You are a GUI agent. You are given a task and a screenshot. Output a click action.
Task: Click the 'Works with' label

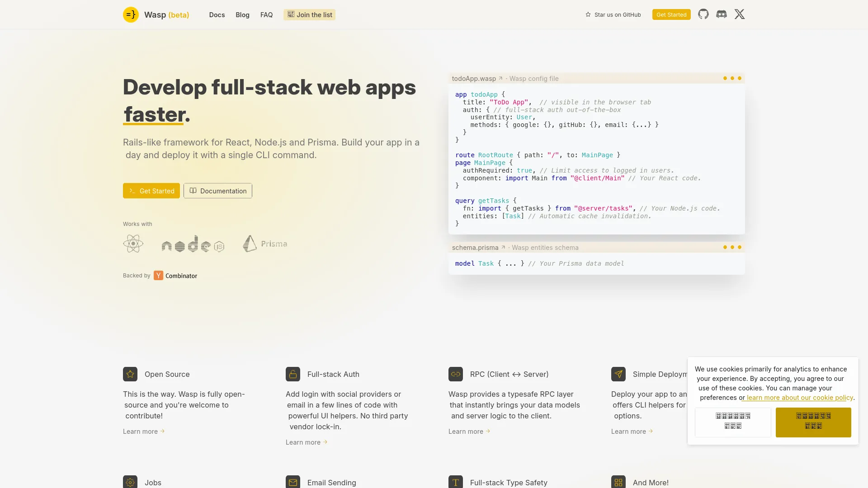coord(137,224)
